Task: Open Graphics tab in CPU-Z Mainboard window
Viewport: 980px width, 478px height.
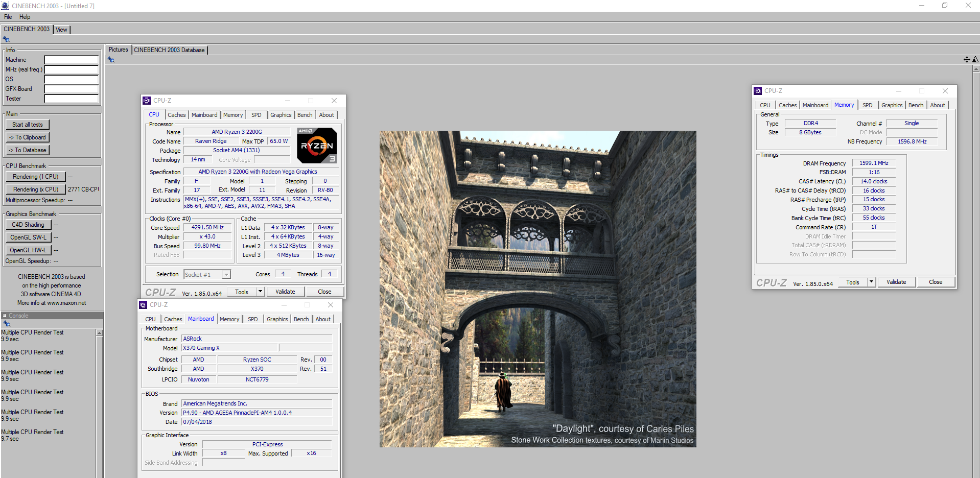Action: (277, 319)
